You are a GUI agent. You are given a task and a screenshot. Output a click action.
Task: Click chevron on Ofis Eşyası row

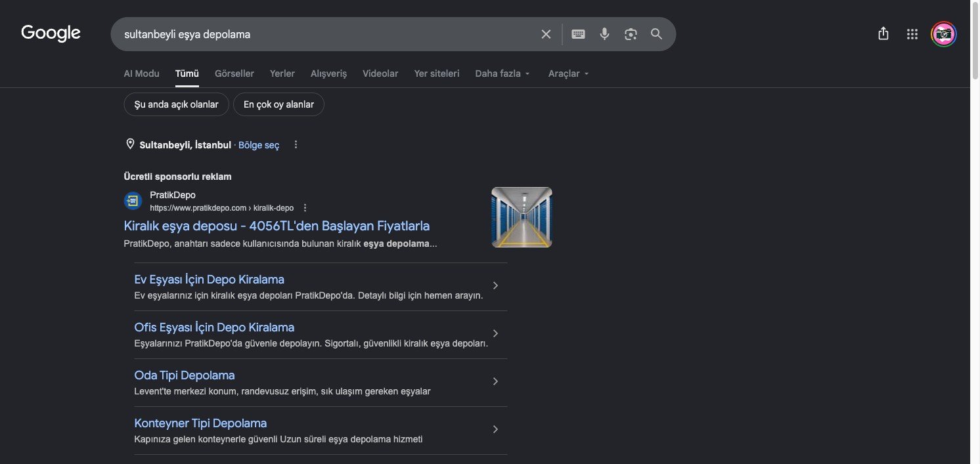click(x=495, y=333)
